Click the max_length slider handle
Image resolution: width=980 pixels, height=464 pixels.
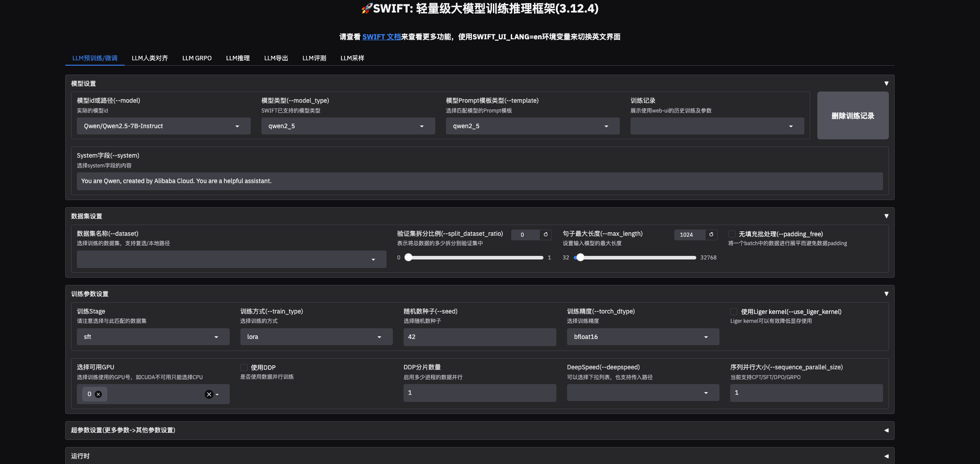(x=580, y=257)
